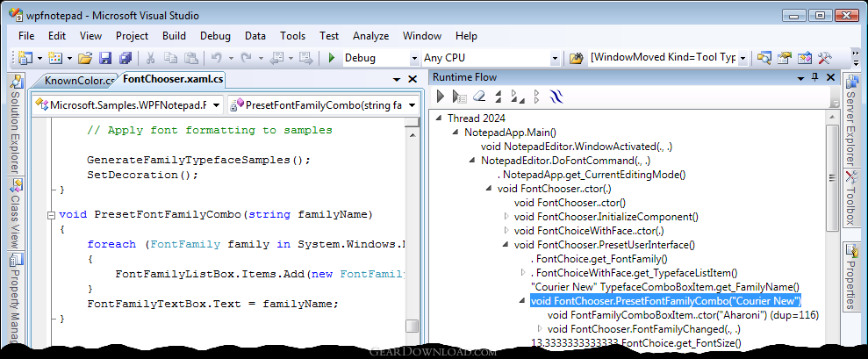Click the Add New Item toolbar icon
868x359 pixels.
pos(55,58)
